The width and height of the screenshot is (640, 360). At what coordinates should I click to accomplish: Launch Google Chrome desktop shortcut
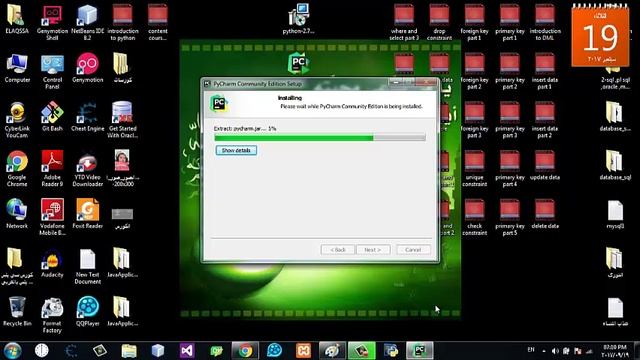pos(17,169)
